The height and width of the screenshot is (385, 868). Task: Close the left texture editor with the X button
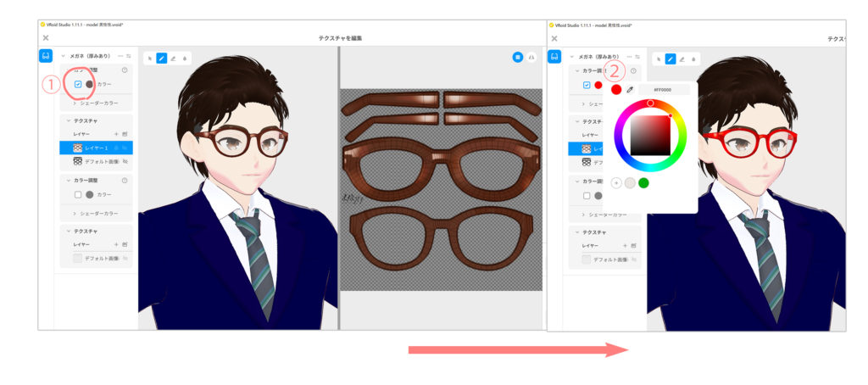click(45, 38)
